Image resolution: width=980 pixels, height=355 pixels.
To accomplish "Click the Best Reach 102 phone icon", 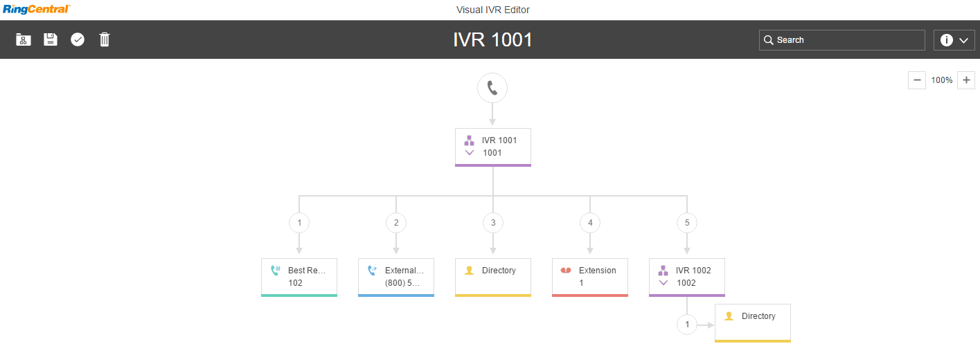I will (276, 271).
